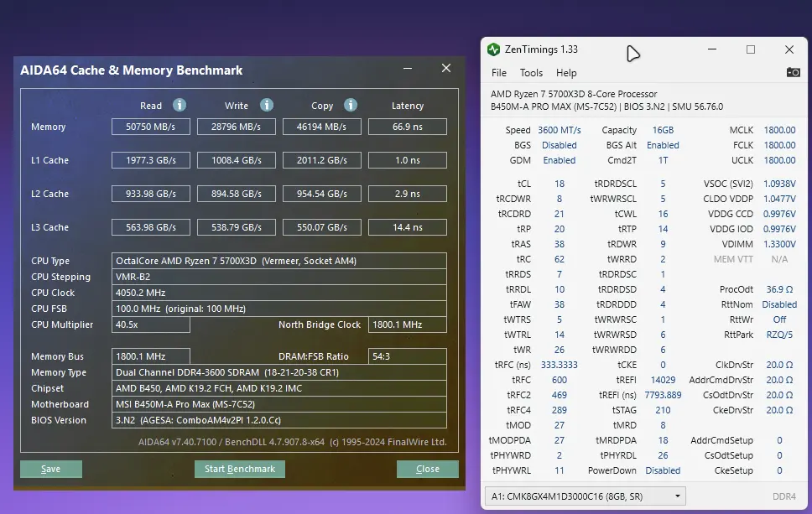This screenshot has width=812, height=514.
Task: Click L3 Cache read value 563.98 GB/s
Action: tap(151, 227)
